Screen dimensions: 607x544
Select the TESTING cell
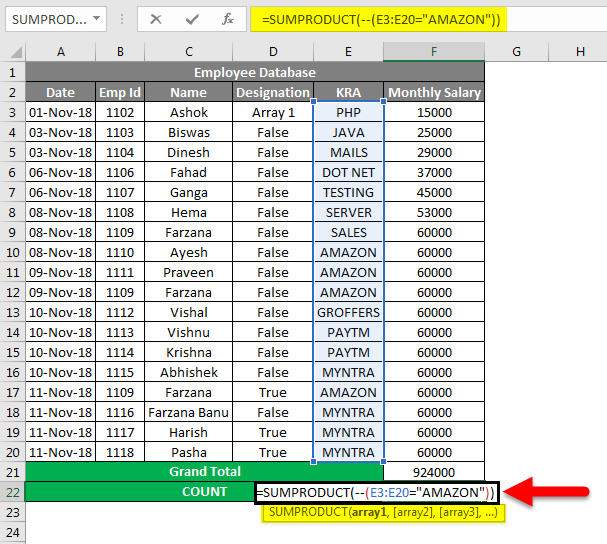(x=348, y=192)
